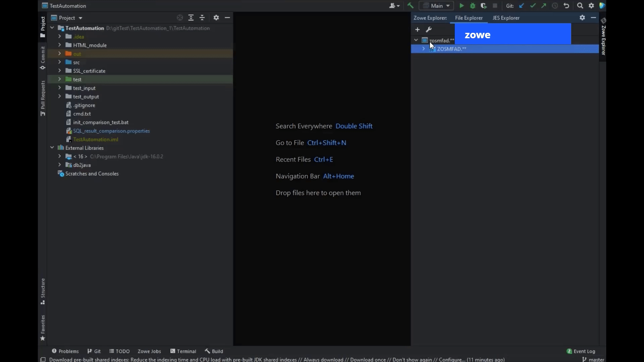Image resolution: width=644 pixels, height=362 pixels.
Task: Click the Terminal tab at bottom bar
Action: click(186, 351)
